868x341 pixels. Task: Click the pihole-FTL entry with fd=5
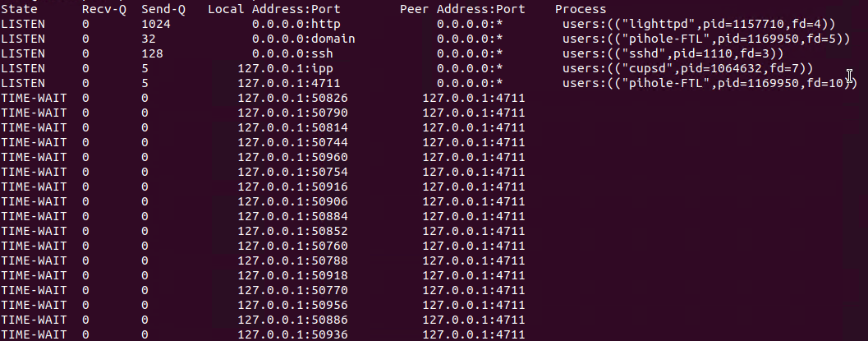(x=706, y=39)
